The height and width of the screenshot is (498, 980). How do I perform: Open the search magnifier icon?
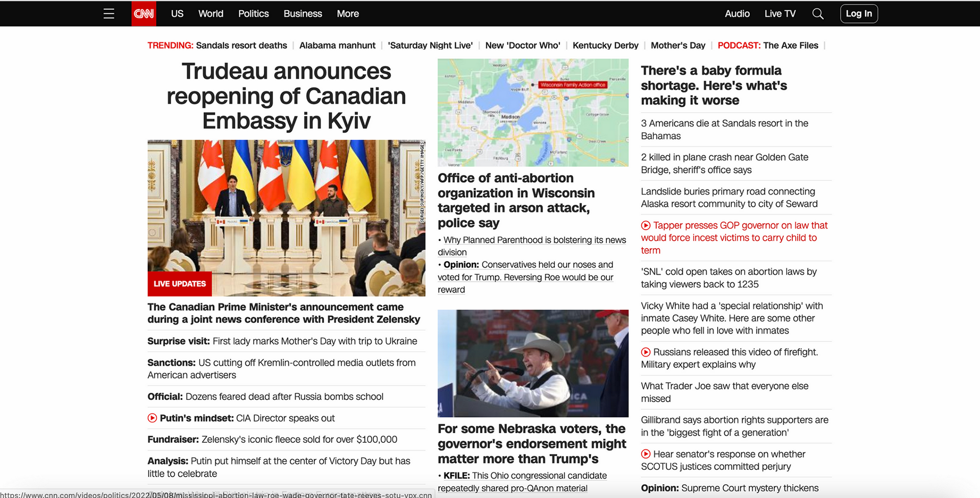point(818,14)
